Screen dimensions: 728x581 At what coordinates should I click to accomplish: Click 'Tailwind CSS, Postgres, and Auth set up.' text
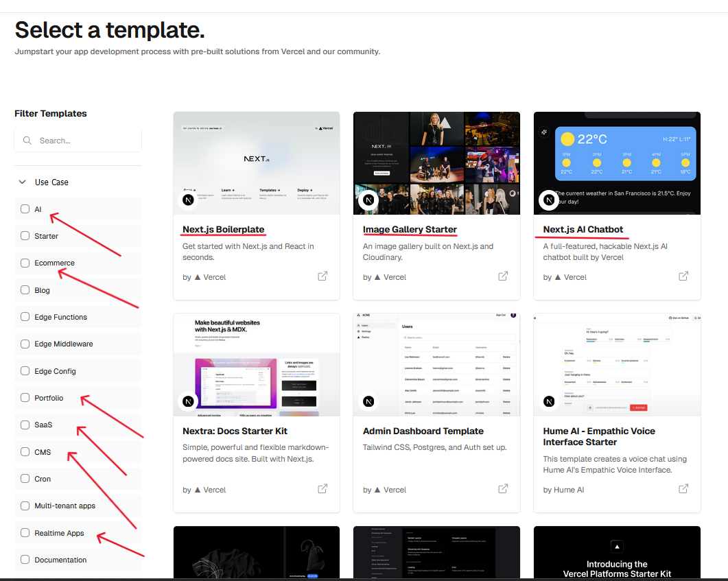click(434, 447)
